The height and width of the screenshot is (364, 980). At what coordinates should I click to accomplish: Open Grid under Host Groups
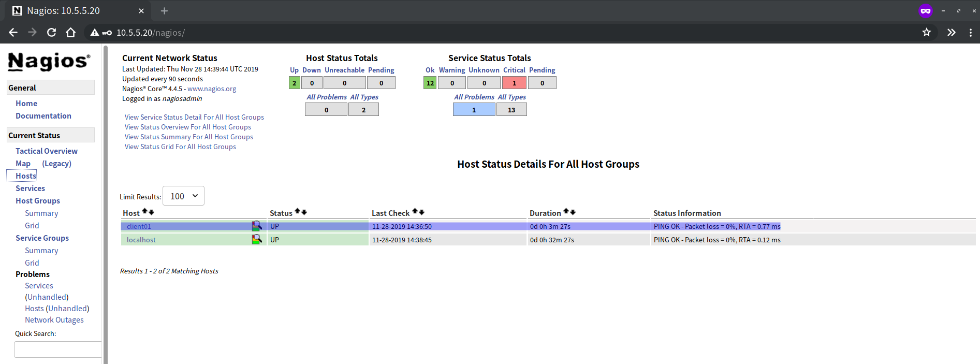point(32,226)
